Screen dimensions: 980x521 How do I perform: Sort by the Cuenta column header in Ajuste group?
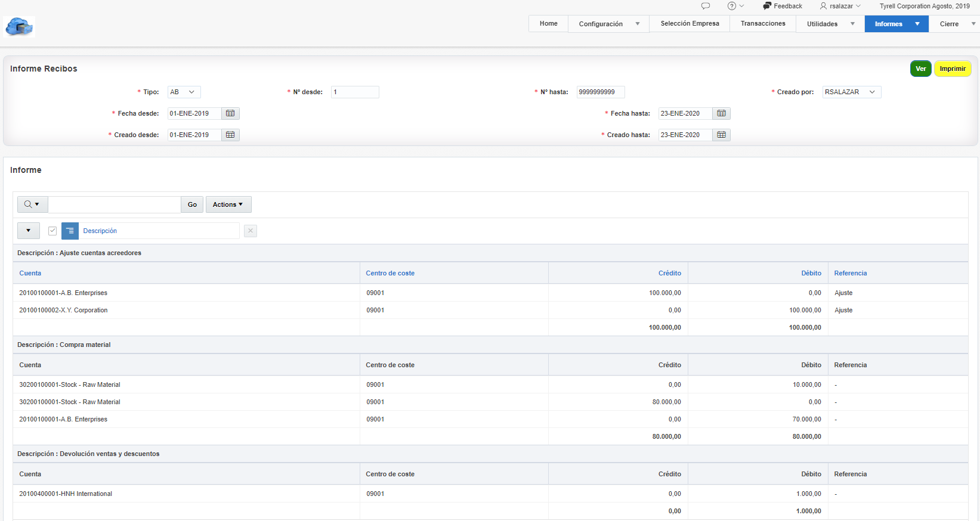pyautogui.click(x=30, y=273)
